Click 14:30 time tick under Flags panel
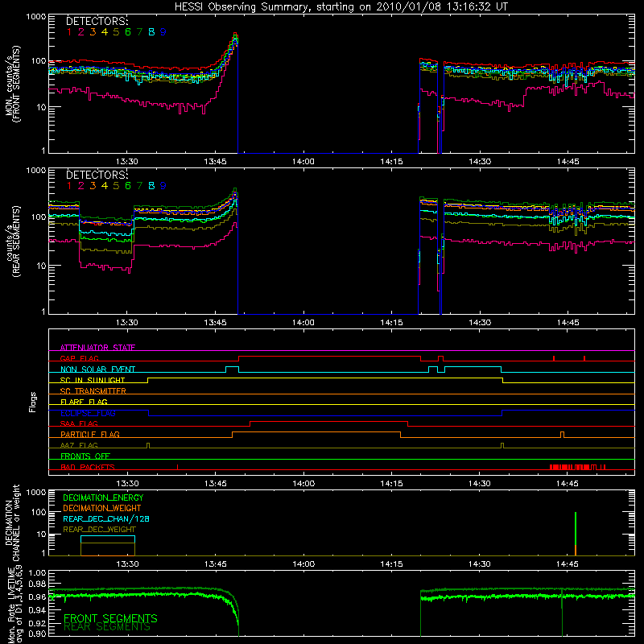 click(479, 484)
